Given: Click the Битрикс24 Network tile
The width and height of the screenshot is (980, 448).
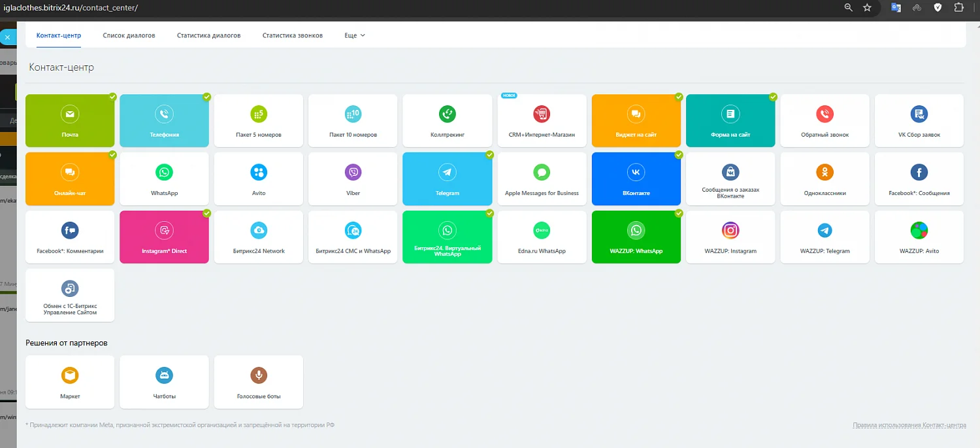Looking at the screenshot, I should point(259,237).
